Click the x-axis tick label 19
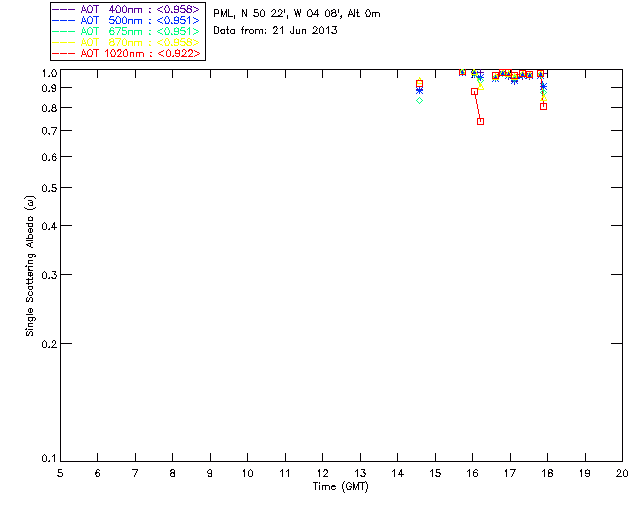Viewport: 640px width, 512px height. (x=585, y=473)
